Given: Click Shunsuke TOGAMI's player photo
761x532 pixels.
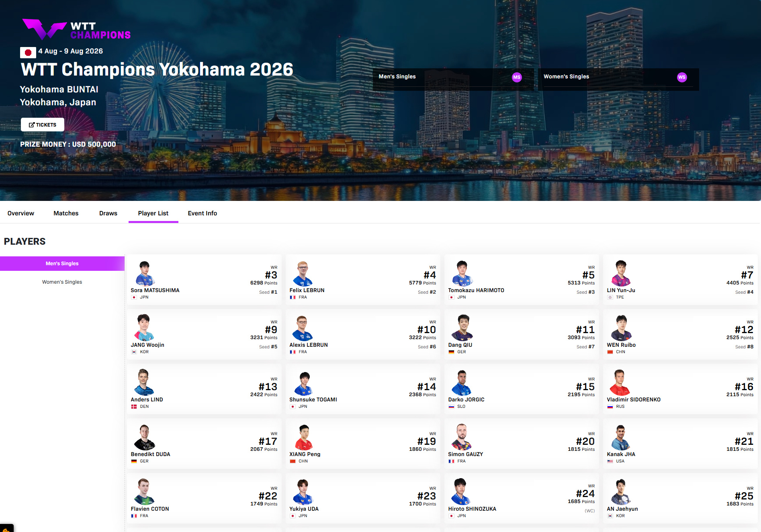Looking at the screenshot, I should (304, 384).
